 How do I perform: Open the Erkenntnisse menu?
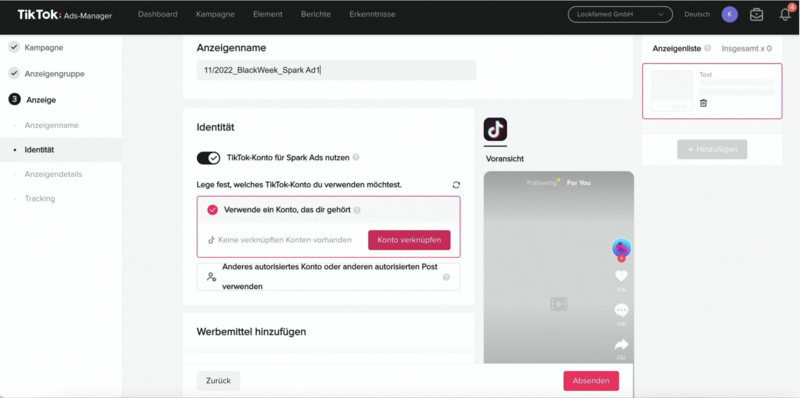point(372,14)
